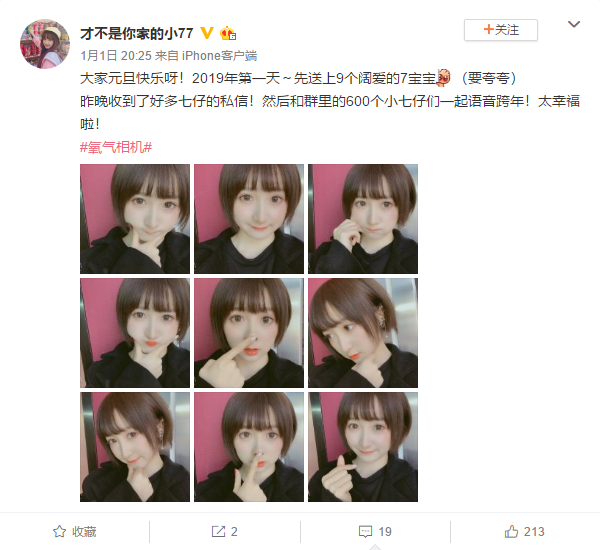The width and height of the screenshot is (600, 550).
Task: Open the center photo with finger on nose
Action: pyautogui.click(x=249, y=333)
